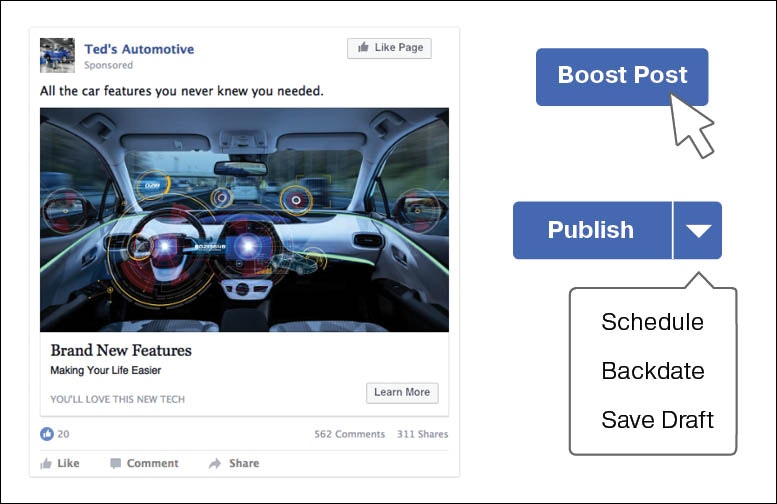Click the Share arrow icon
Screen dimensions: 777x504
[215, 464]
